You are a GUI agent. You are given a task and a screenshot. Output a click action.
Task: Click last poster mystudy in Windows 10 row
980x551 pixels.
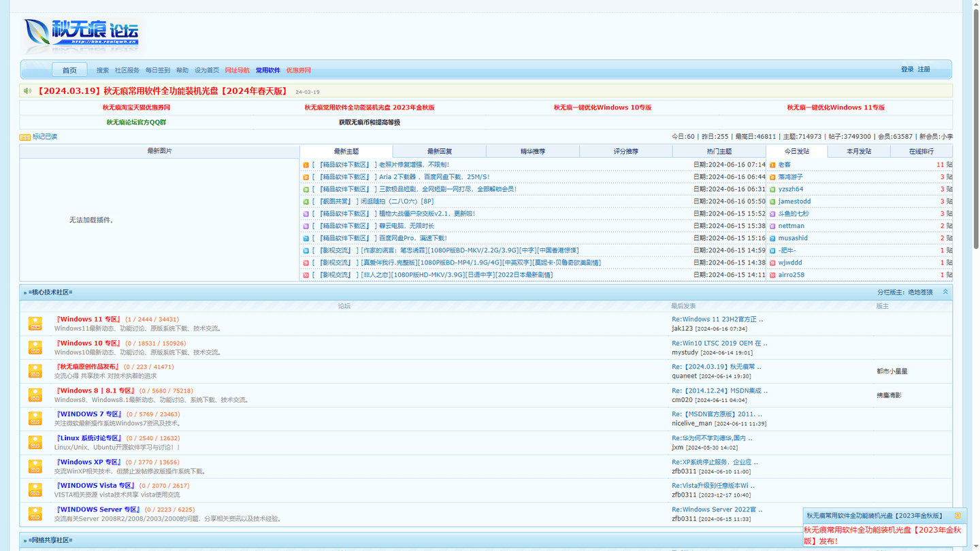click(685, 353)
